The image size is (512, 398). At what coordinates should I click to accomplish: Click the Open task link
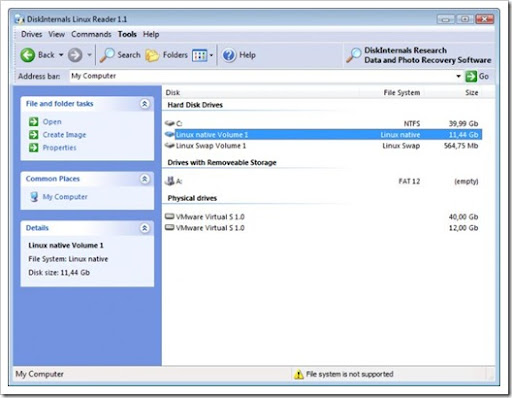(52, 122)
